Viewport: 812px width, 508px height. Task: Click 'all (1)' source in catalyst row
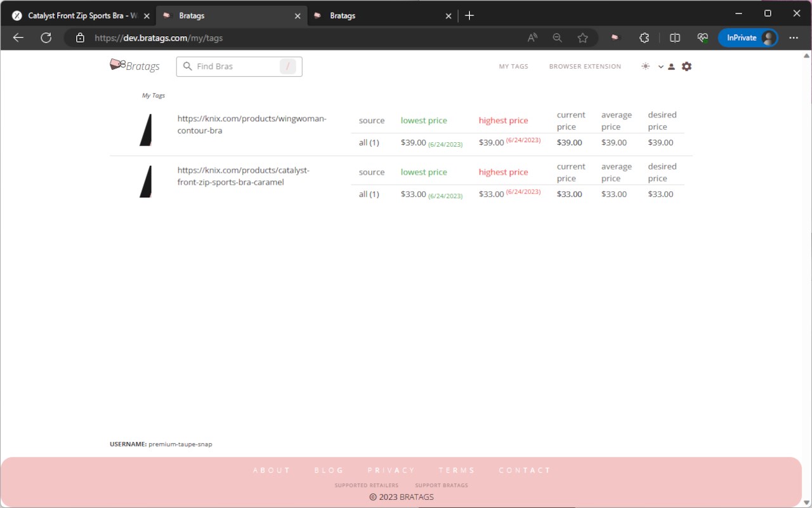(369, 194)
